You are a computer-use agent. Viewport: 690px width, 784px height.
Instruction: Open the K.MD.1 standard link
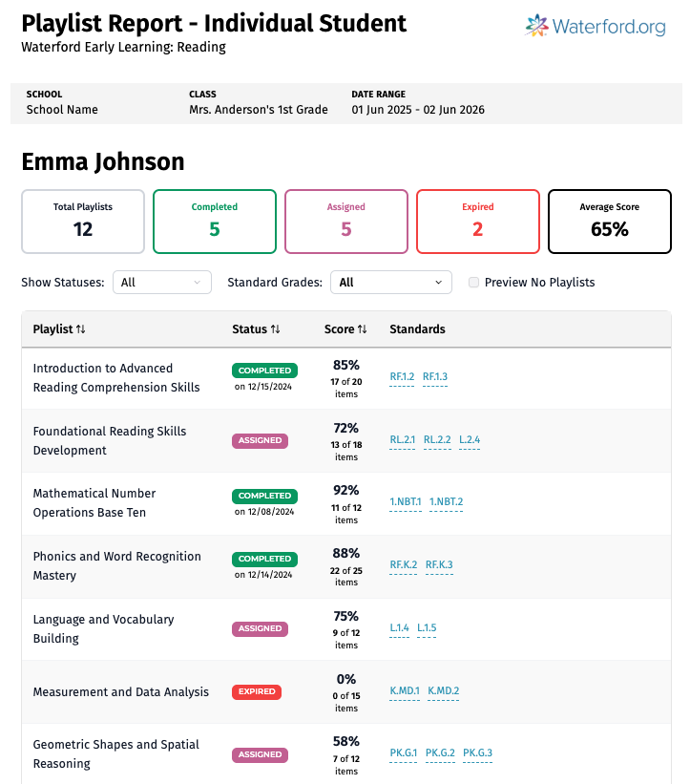point(405,691)
